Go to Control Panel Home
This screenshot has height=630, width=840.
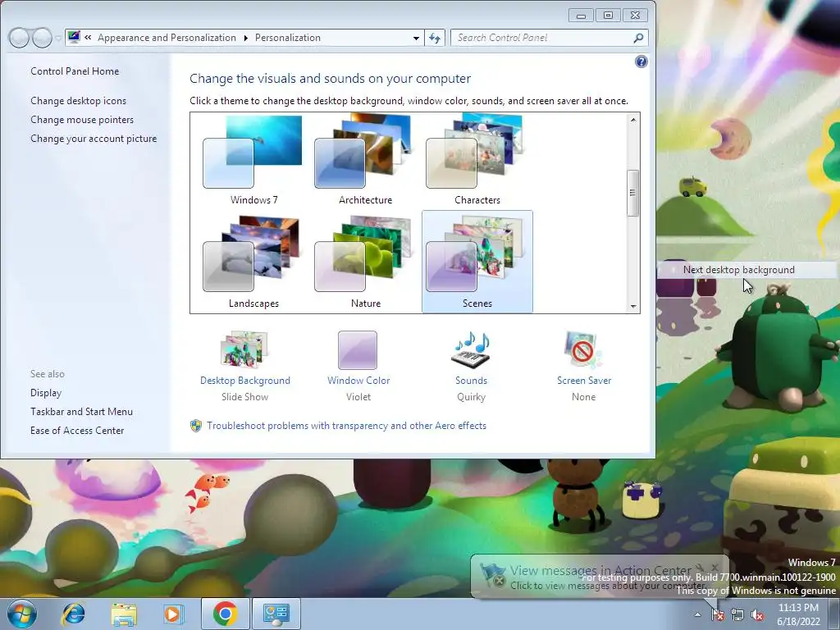click(75, 71)
